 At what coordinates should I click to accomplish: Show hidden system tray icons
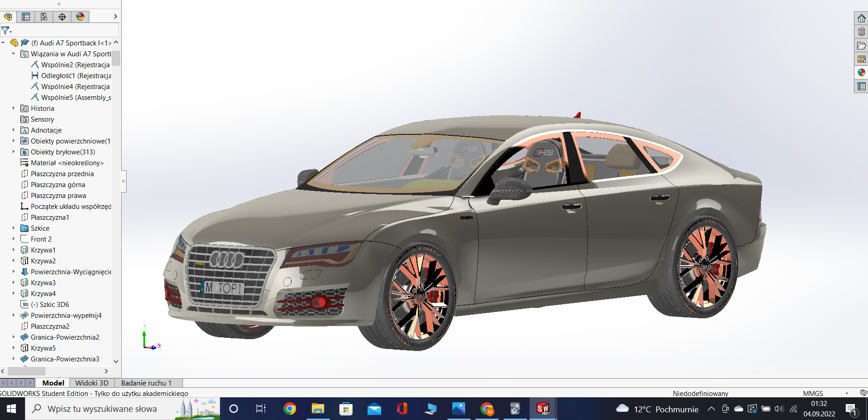point(711,409)
